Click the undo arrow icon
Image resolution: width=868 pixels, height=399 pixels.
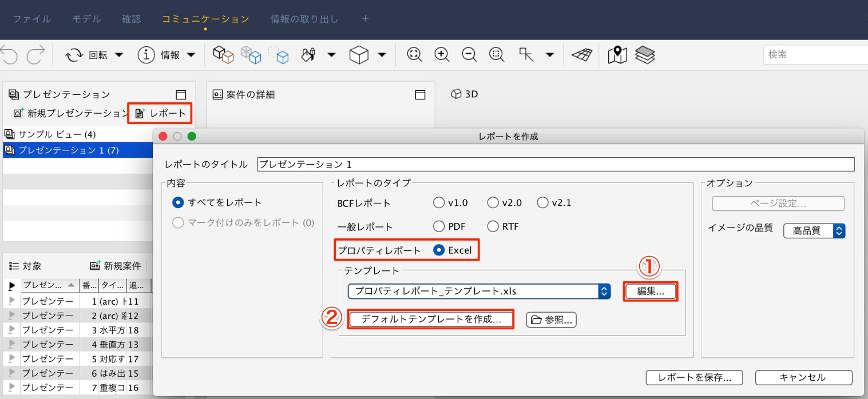pos(9,55)
